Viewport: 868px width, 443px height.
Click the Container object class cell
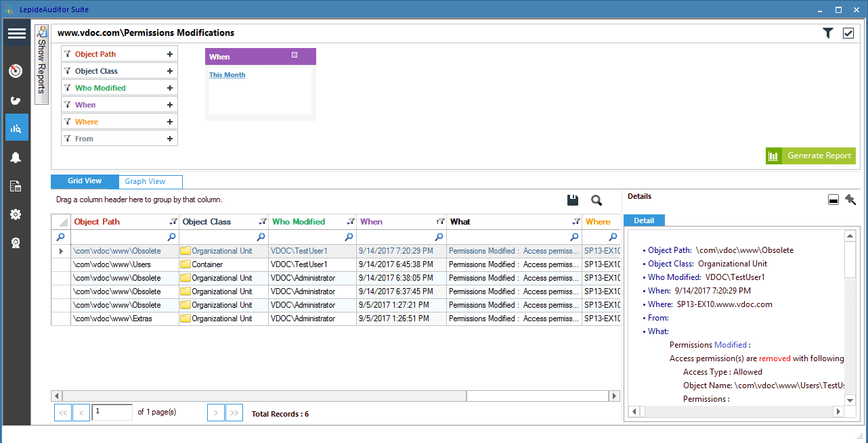click(224, 264)
